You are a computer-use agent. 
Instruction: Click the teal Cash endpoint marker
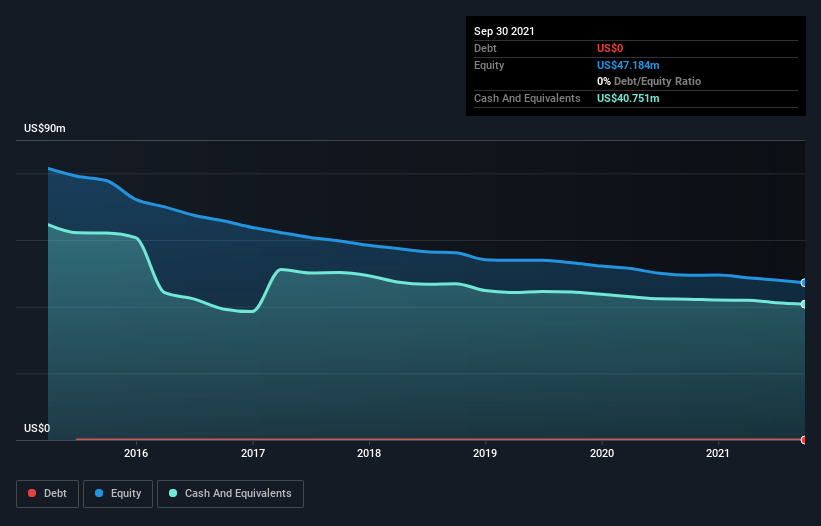[x=804, y=304]
